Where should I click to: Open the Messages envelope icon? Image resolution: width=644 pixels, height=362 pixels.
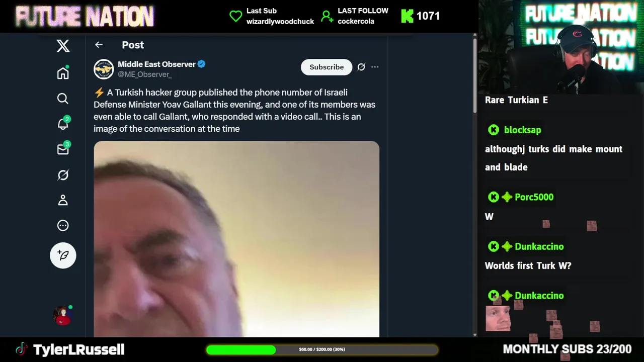(63, 149)
